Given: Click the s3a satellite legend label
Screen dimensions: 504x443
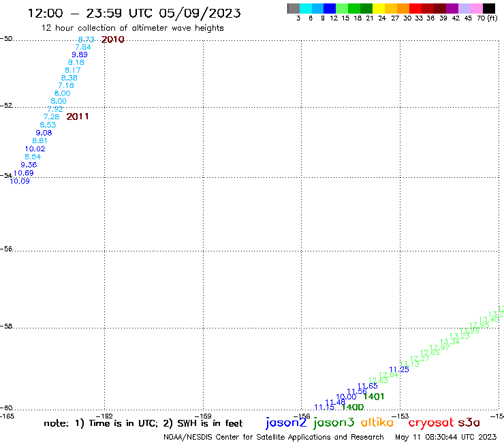Looking at the screenshot, I should pyautogui.click(x=469, y=423).
